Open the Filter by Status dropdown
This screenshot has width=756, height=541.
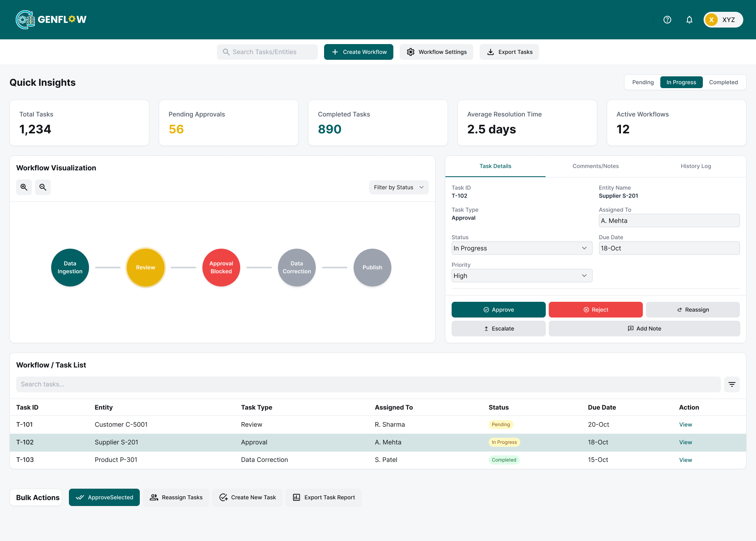click(399, 187)
